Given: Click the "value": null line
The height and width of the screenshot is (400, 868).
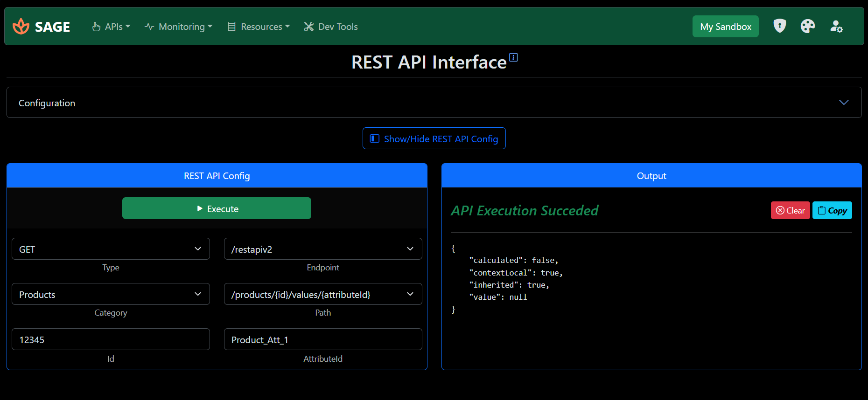Looking at the screenshot, I should point(498,297).
